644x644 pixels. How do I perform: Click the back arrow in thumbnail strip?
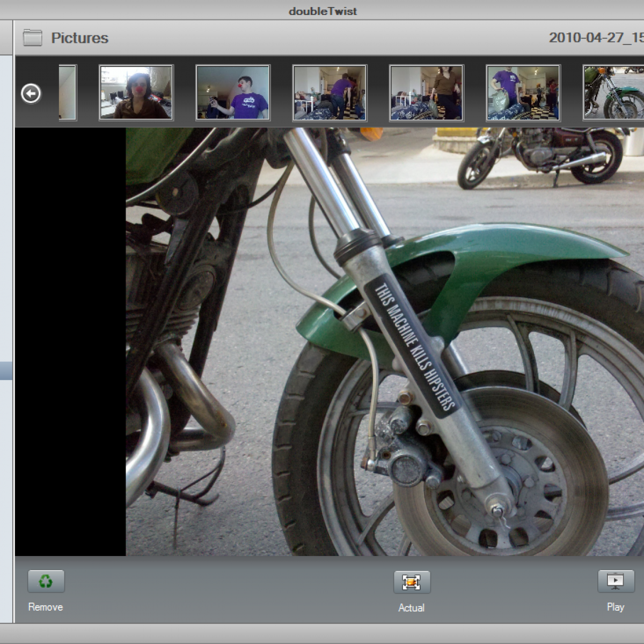click(31, 93)
